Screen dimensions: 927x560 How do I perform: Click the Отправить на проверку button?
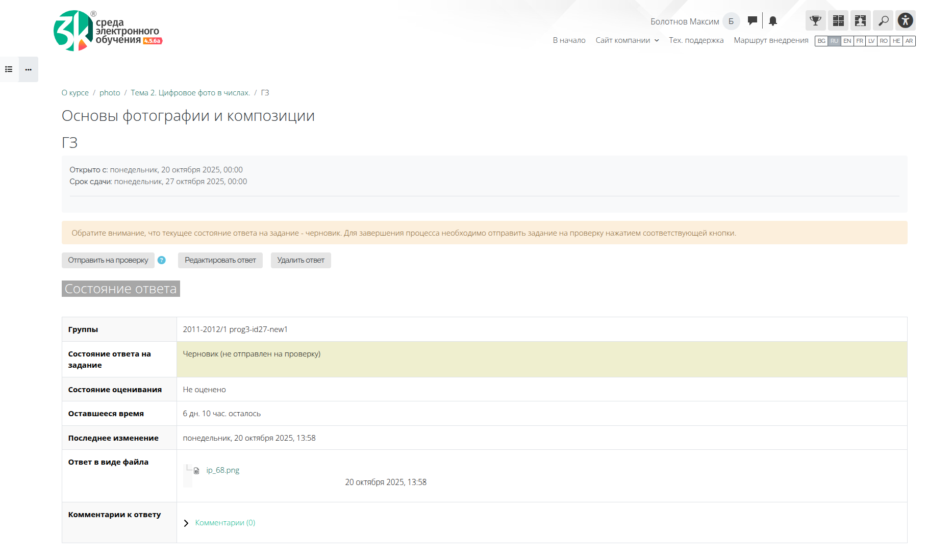click(x=108, y=260)
